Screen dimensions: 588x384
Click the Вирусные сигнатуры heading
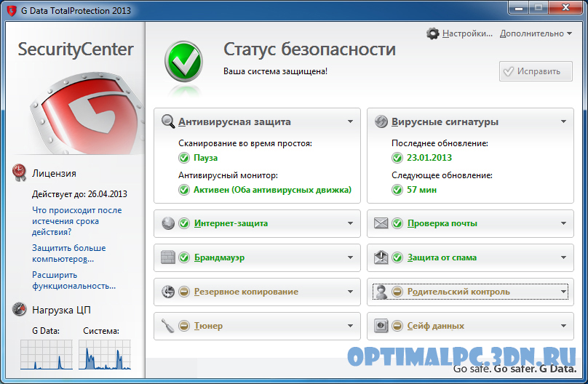tap(445, 121)
